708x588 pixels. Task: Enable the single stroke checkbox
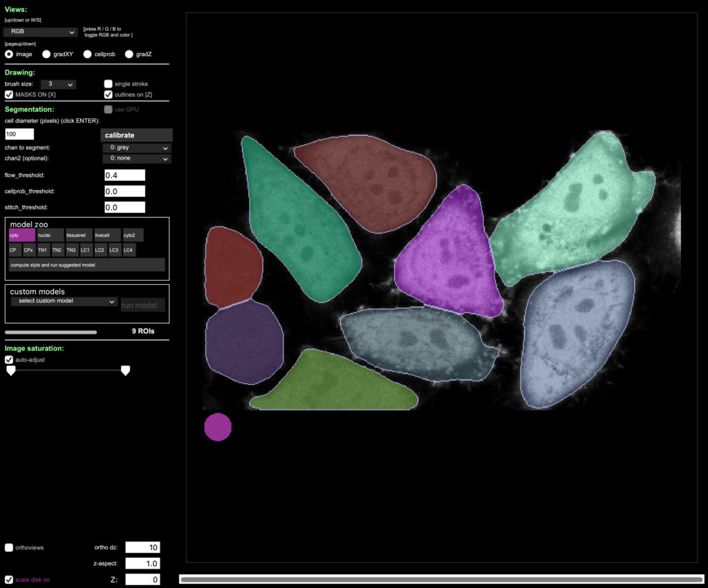[109, 84]
